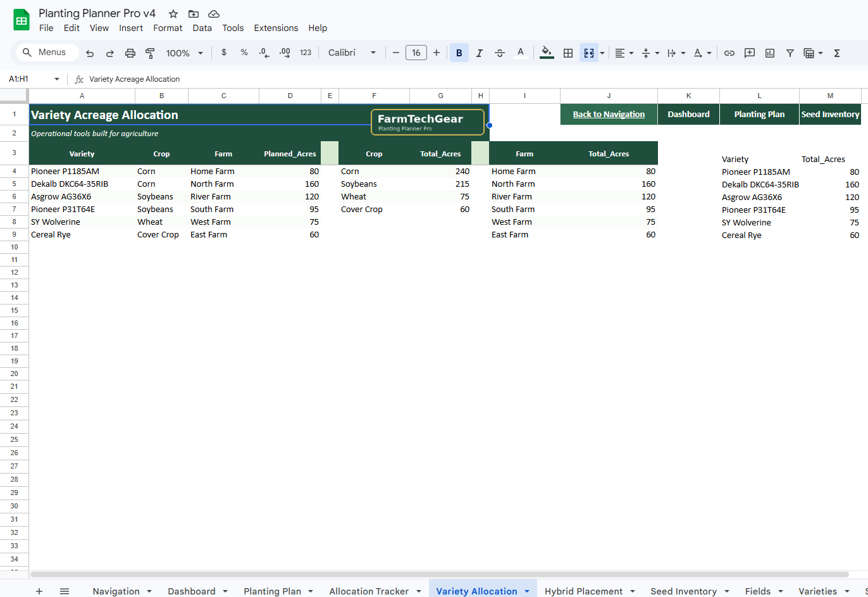
Task: Insert a chart via the chart icon
Action: click(x=770, y=53)
